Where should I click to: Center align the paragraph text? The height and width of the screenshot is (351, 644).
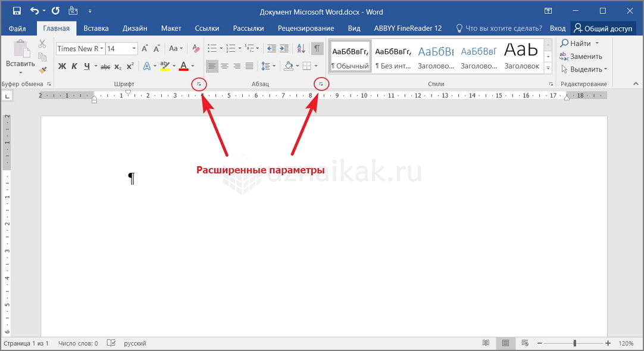[225, 66]
